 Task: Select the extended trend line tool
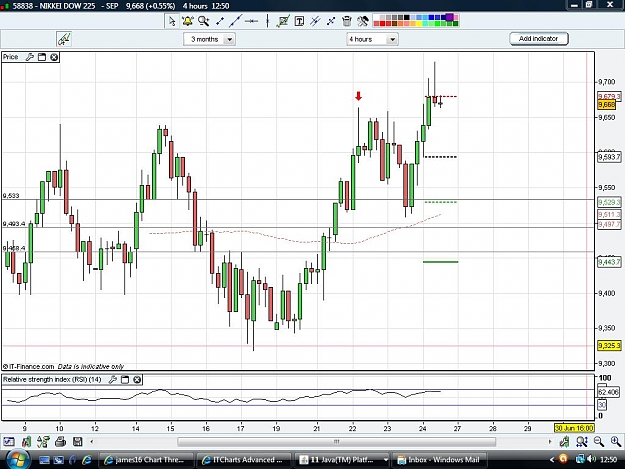tap(235, 21)
